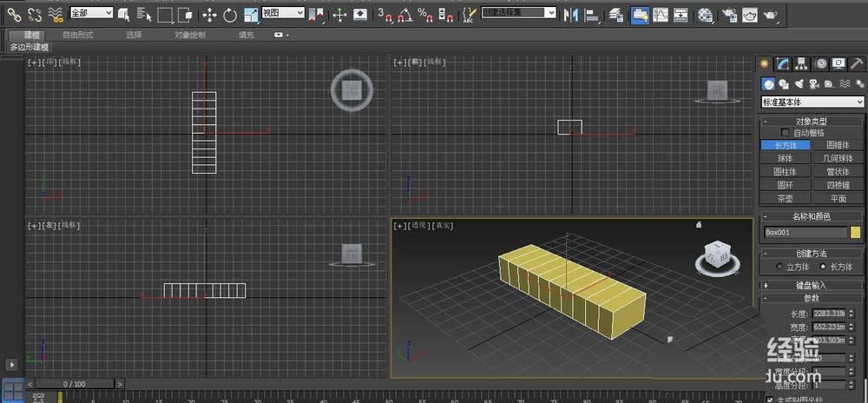Activate the Rotate tool
This screenshot has width=868, height=403.
point(230,15)
